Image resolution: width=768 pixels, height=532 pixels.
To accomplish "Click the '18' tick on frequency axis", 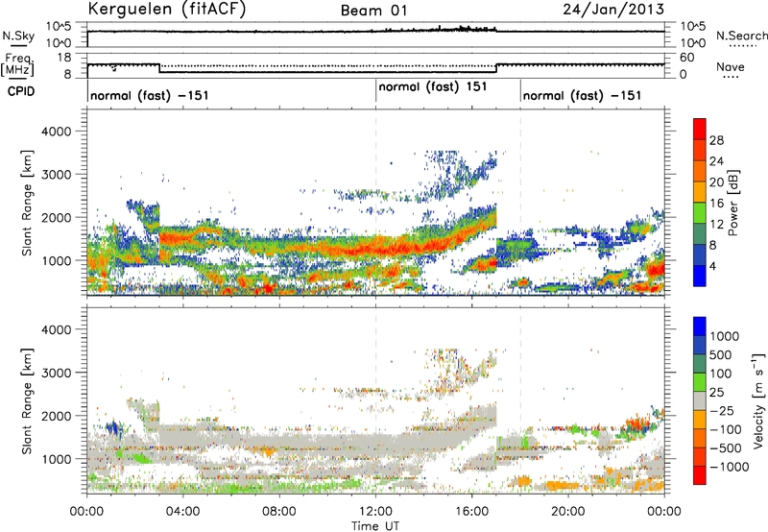I will point(63,58).
